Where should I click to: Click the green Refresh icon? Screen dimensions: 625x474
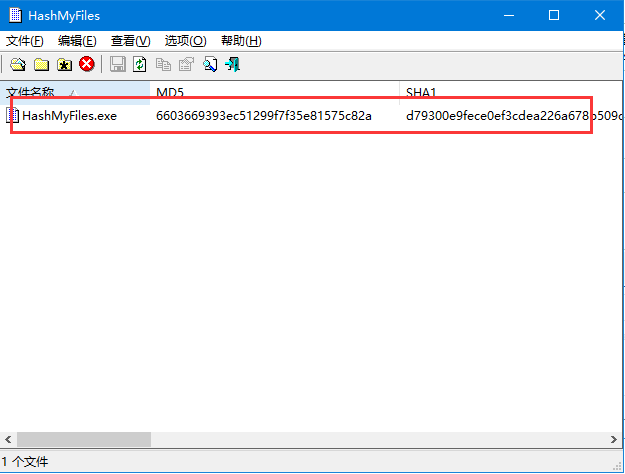coord(140,64)
